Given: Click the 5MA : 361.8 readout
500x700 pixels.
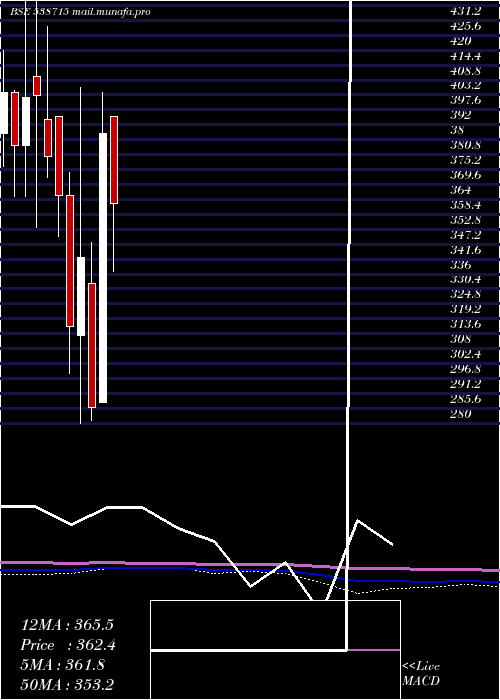Looking at the screenshot, I should click(x=62, y=665).
